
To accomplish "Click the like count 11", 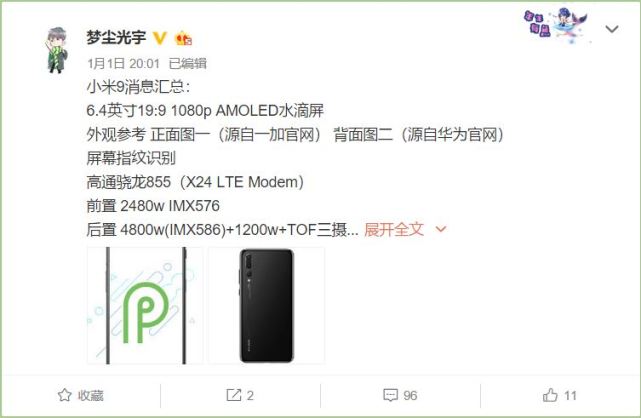I will [570, 396].
